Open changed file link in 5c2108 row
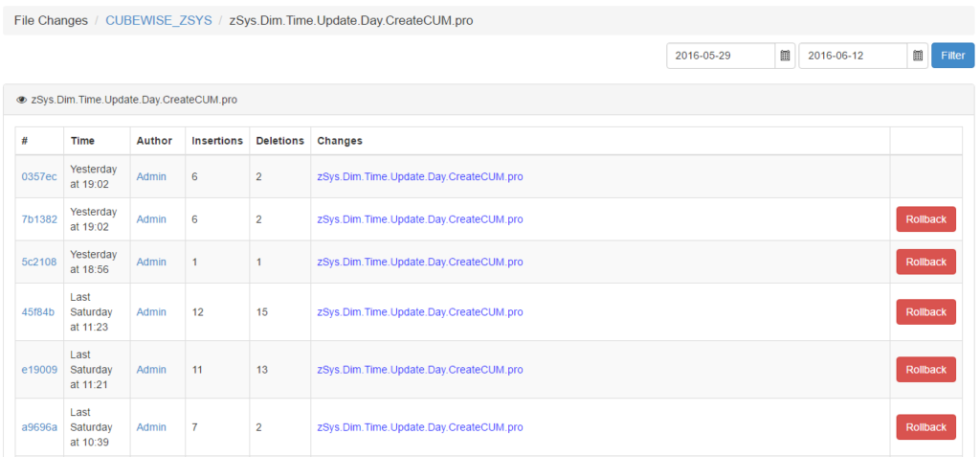980x457 pixels. 419,262
